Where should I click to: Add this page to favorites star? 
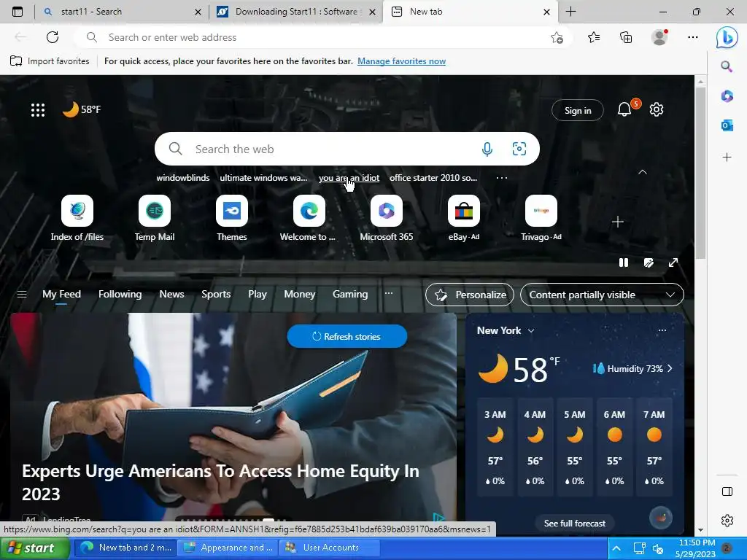pyautogui.click(x=557, y=37)
